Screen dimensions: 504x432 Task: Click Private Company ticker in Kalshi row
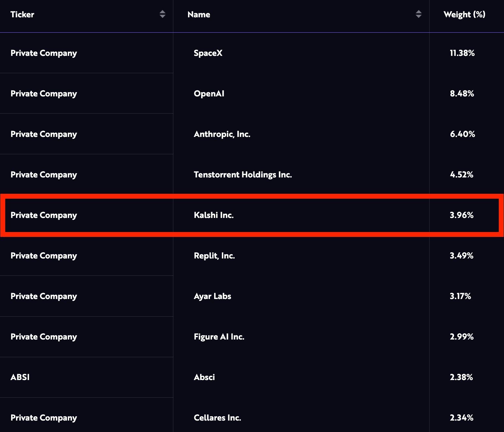[x=44, y=215]
